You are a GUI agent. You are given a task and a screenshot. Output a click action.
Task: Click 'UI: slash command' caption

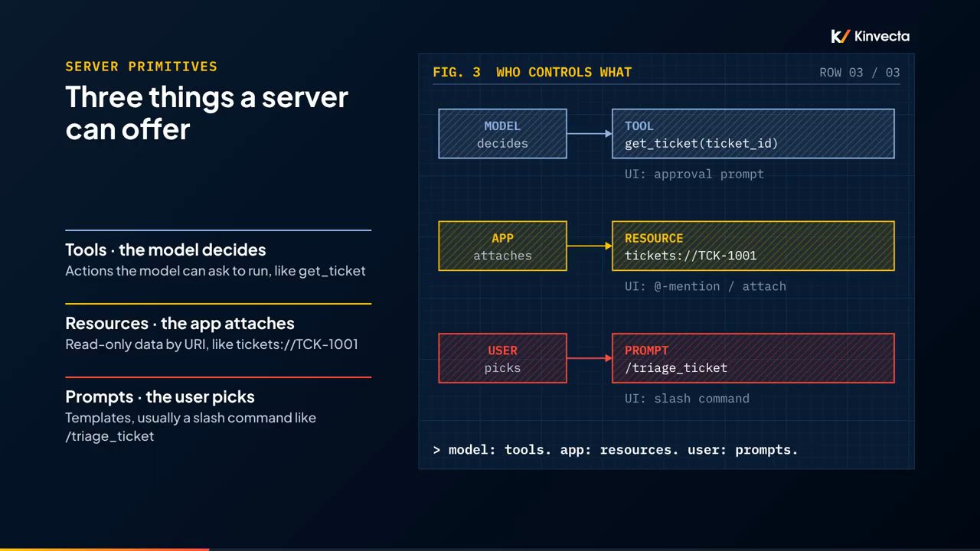(687, 399)
